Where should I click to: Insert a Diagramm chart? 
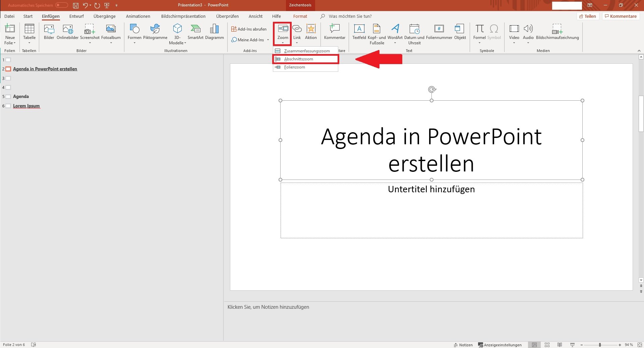214,32
